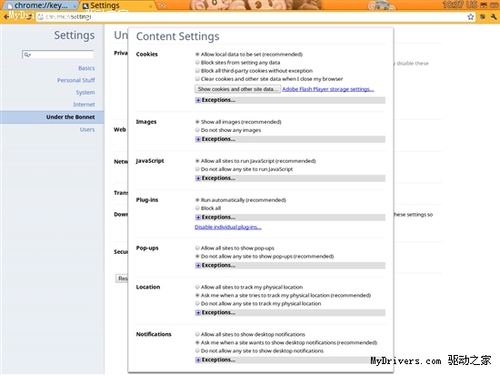Viewport: 500px width, 375px height.
Task: Open Personal Stuff settings page
Action: click(x=76, y=80)
